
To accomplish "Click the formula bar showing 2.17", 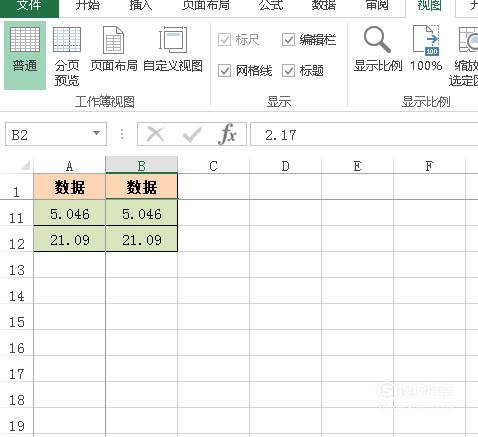I will [364, 134].
